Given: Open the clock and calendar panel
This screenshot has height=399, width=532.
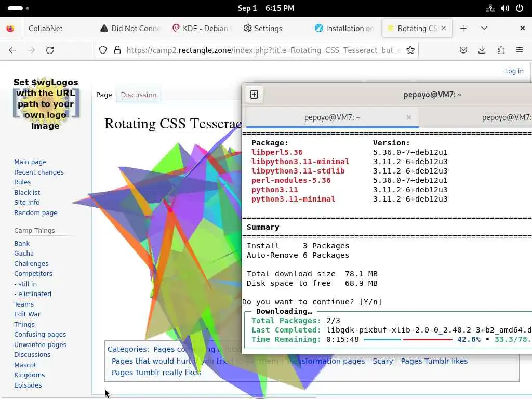Looking at the screenshot, I should pyautogui.click(x=266, y=8).
